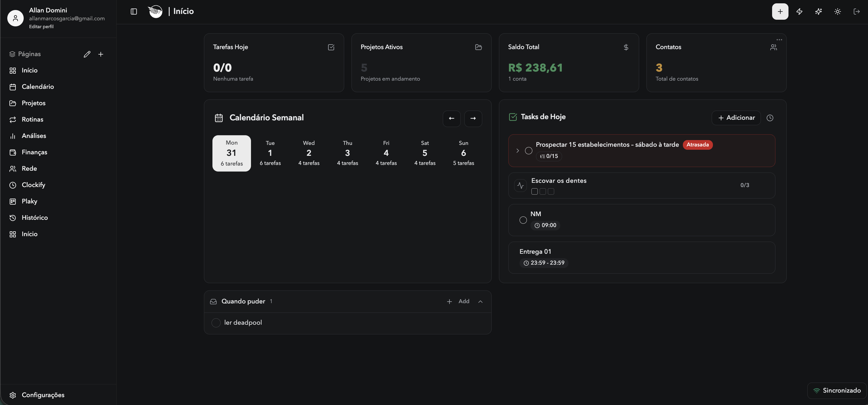Click folder icon on Projetos Ativos card
The height and width of the screenshot is (405, 868).
click(x=479, y=47)
